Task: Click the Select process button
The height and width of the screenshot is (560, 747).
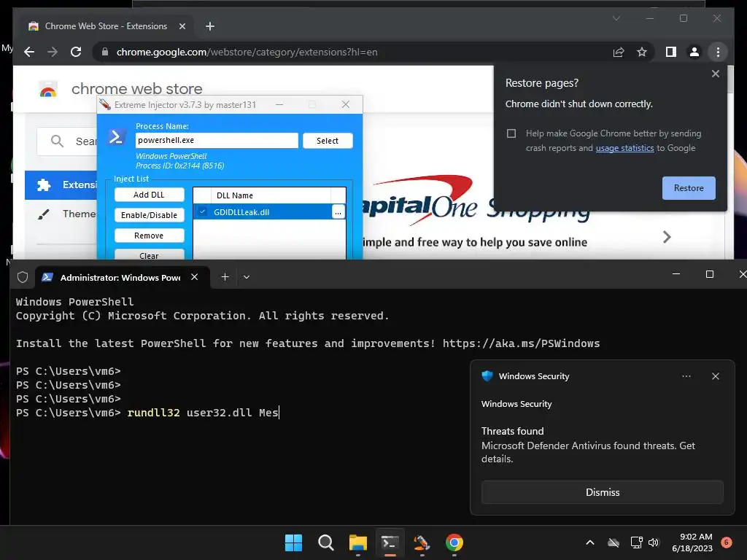Action: [x=328, y=141]
